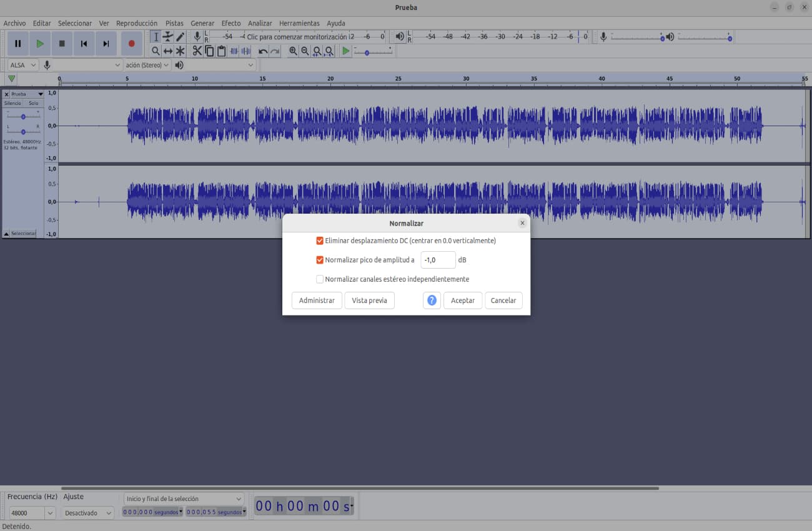The height and width of the screenshot is (531, 812).
Task: Uncheck 'Eliminar desplazamiento DC'
Action: pos(319,241)
